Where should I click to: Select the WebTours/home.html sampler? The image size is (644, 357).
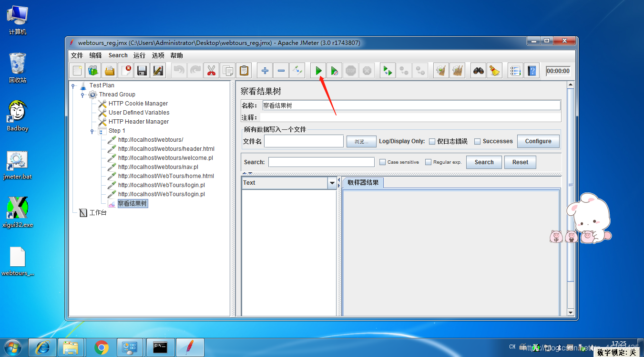[166, 176]
